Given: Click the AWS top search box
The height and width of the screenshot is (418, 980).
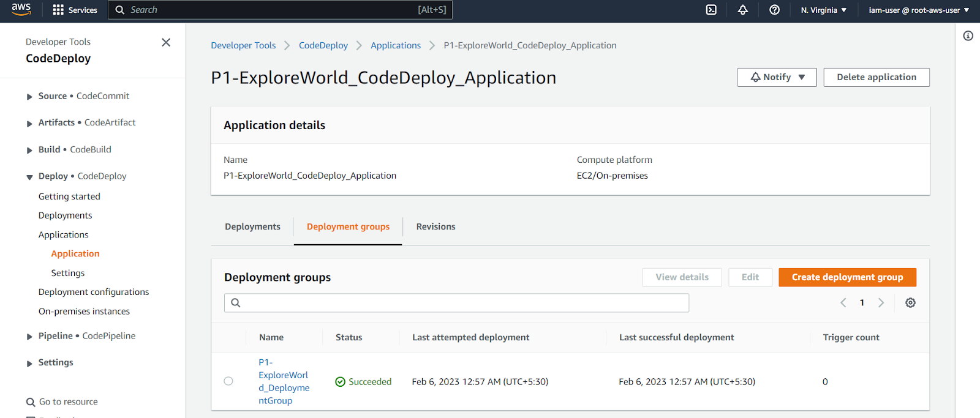Looking at the screenshot, I should click(x=280, y=10).
